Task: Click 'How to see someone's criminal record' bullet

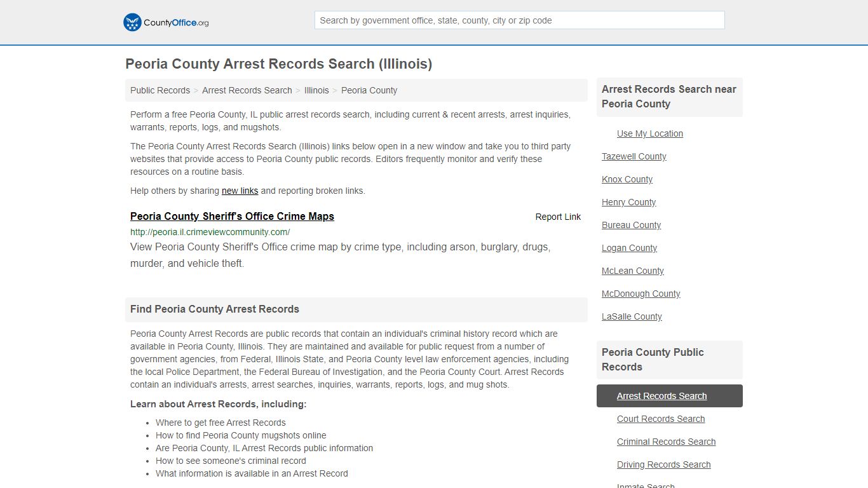Action: pyautogui.click(x=231, y=461)
